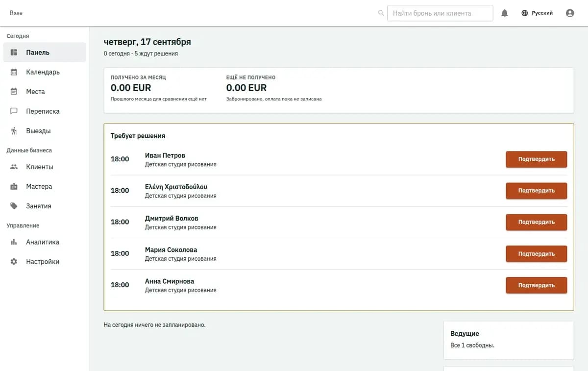Image resolution: width=588 pixels, height=371 pixels.
Task: Click the Настройки gear icon
Action: pyautogui.click(x=14, y=262)
